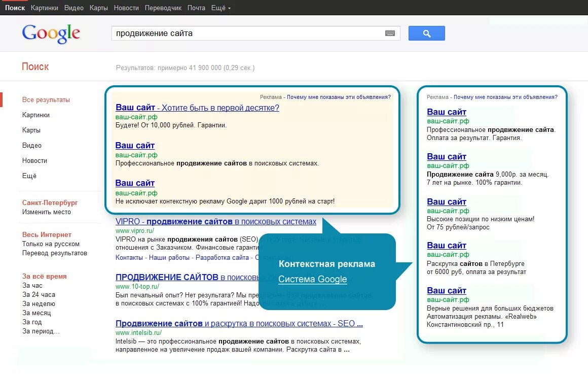
Task: Open VIPRO продвижение сайтов result
Action: (x=216, y=222)
